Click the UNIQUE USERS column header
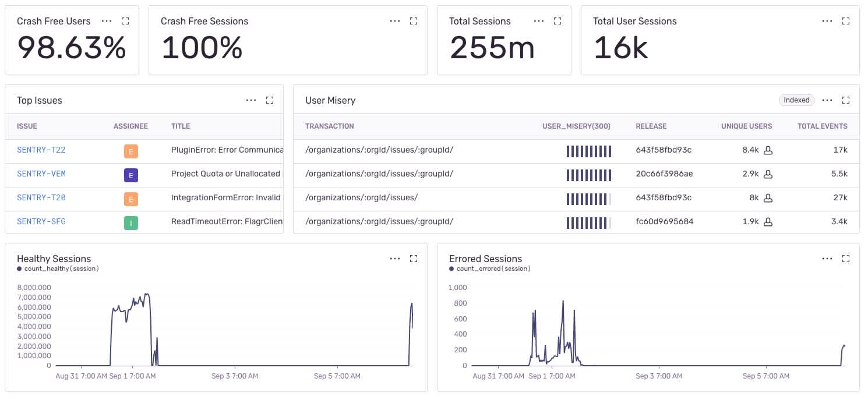868x396 pixels. pos(747,126)
